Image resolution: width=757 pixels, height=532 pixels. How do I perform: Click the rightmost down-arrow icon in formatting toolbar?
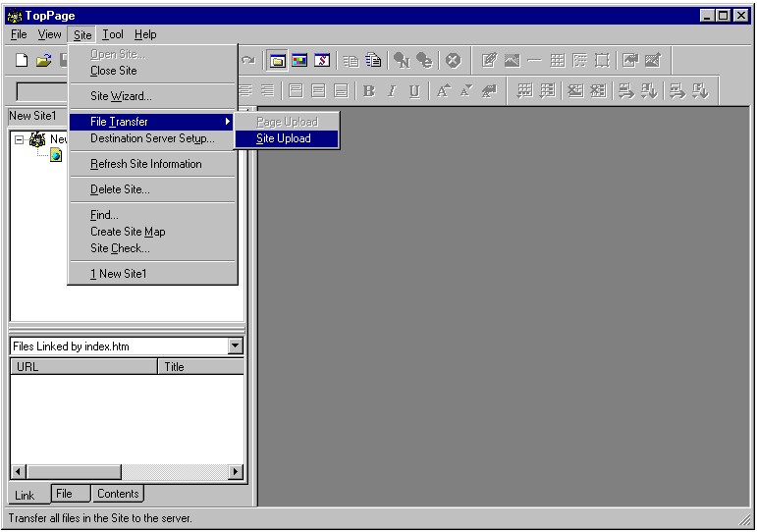coord(699,90)
